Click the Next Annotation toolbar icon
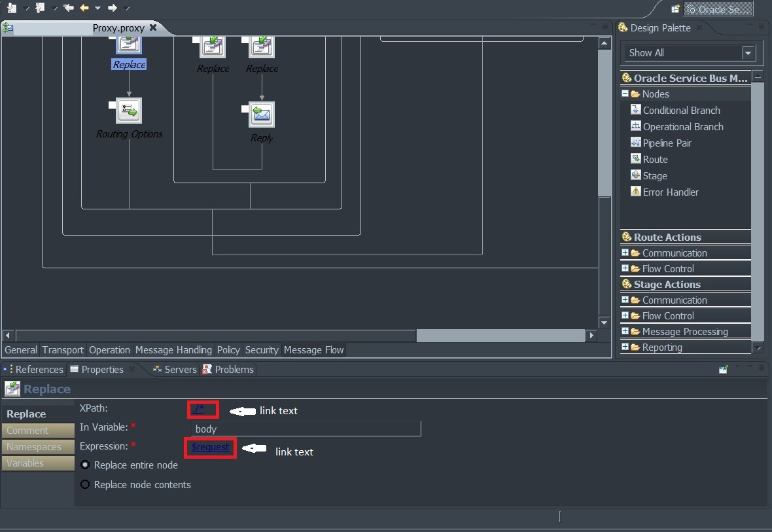 click(12, 8)
